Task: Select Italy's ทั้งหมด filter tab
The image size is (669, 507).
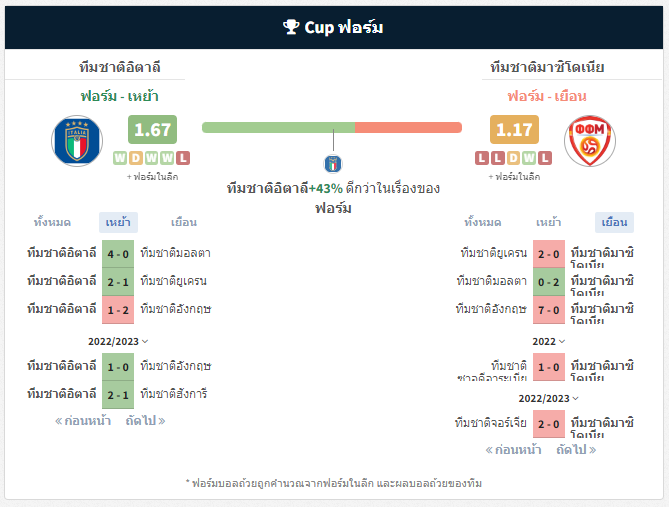Action: 52,222
